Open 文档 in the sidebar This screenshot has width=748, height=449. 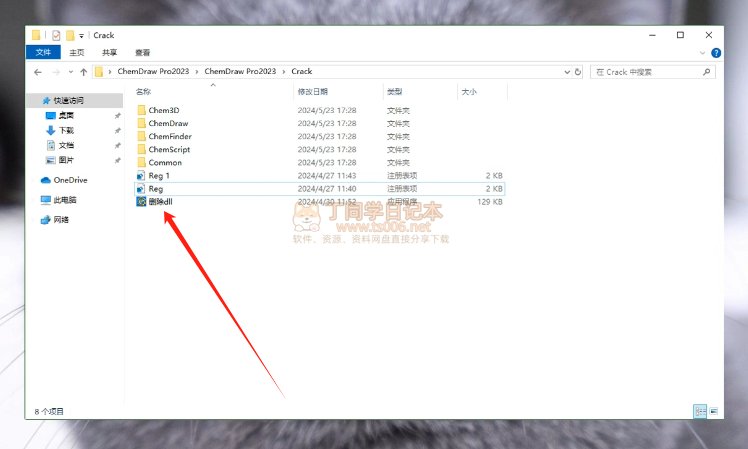coord(66,145)
